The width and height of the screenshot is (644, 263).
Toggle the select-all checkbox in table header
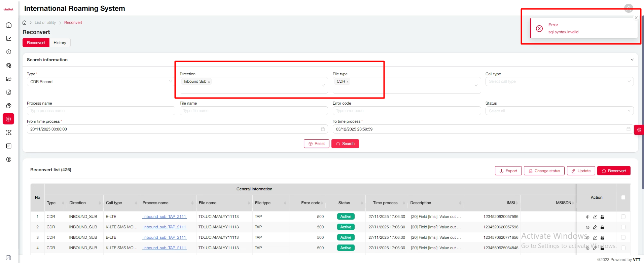pyautogui.click(x=623, y=197)
